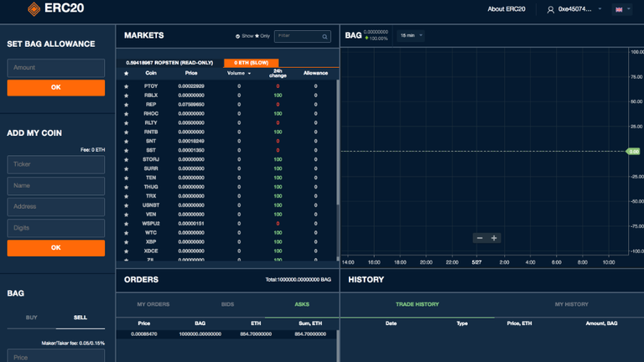Favorite the VEN coin star
The height and width of the screenshot is (362, 644).
click(x=126, y=215)
